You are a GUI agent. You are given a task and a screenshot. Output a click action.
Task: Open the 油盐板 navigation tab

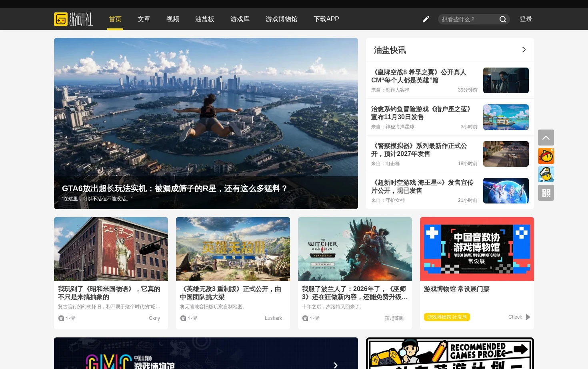click(205, 19)
